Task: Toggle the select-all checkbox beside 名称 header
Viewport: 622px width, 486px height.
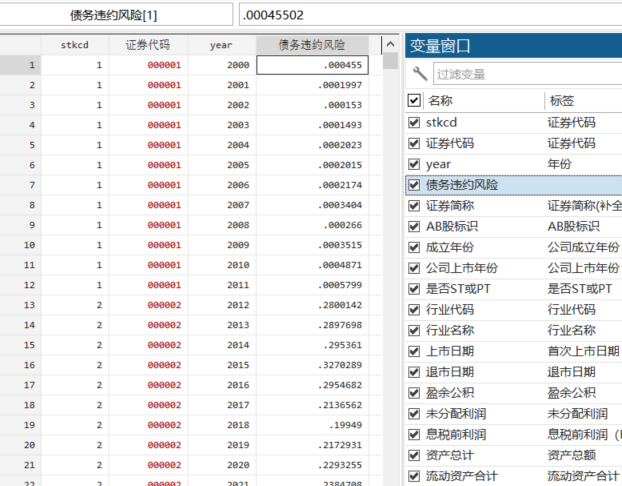Action: tap(414, 100)
